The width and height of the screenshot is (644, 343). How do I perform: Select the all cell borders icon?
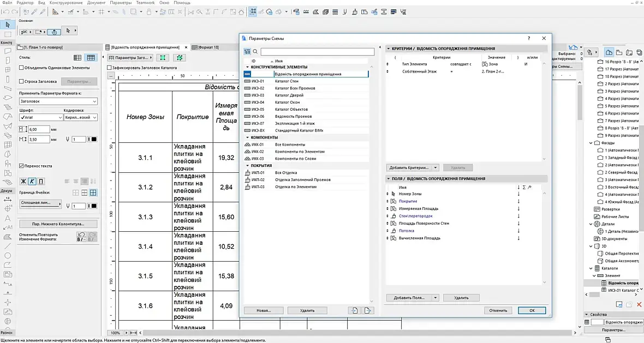(x=93, y=192)
